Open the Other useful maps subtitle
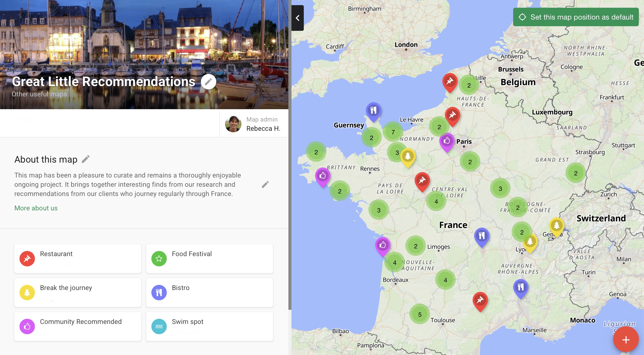The width and height of the screenshot is (644, 355). click(x=39, y=94)
